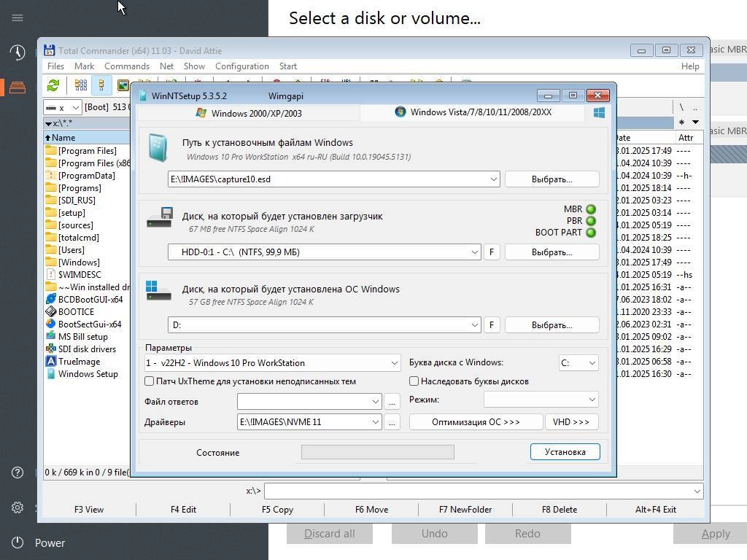Open the x drive selector in Total Commander

click(x=63, y=108)
